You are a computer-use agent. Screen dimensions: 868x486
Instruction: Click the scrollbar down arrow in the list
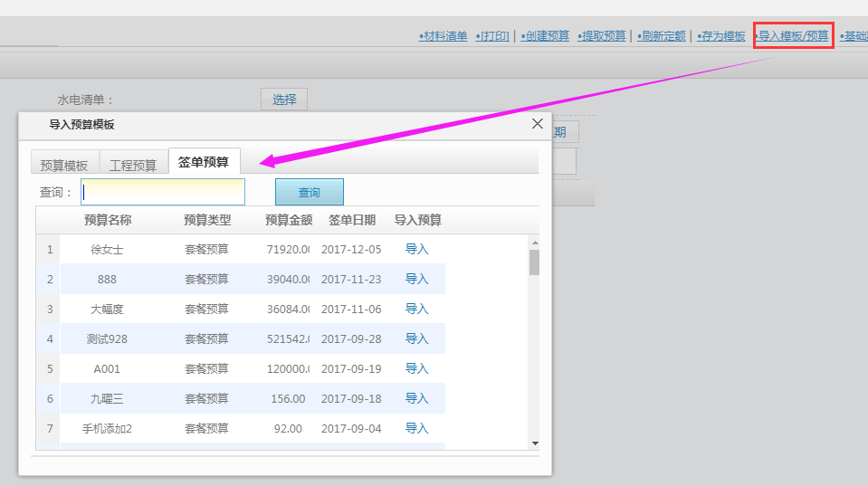pyautogui.click(x=535, y=443)
